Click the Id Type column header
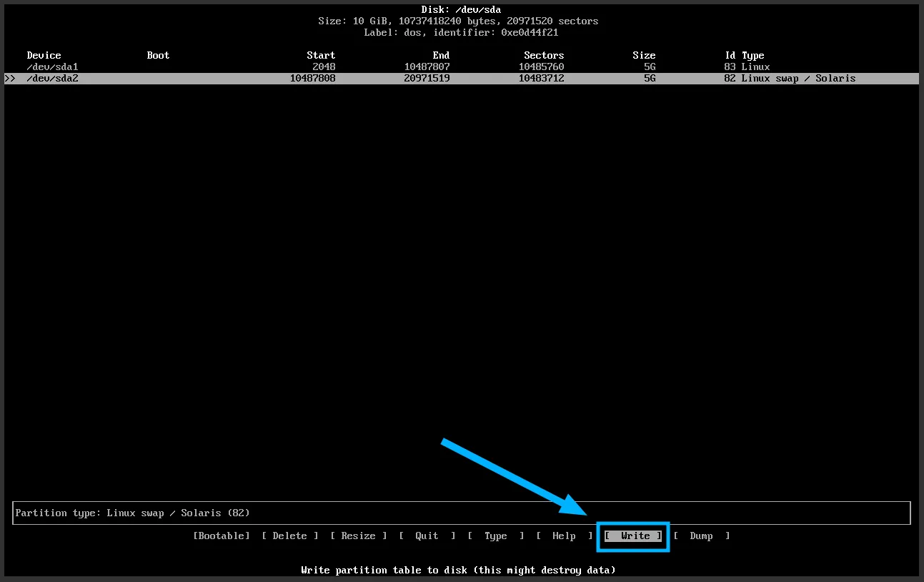Viewport: 924px width, 582px height. tap(744, 55)
